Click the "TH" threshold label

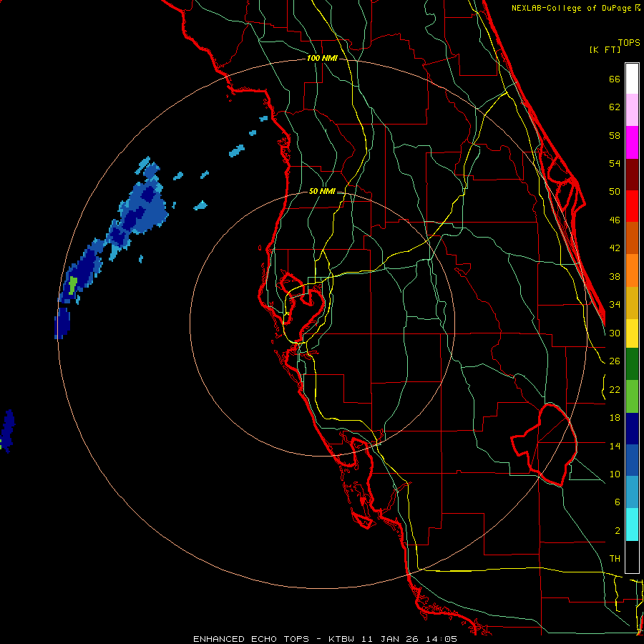[x=615, y=559]
